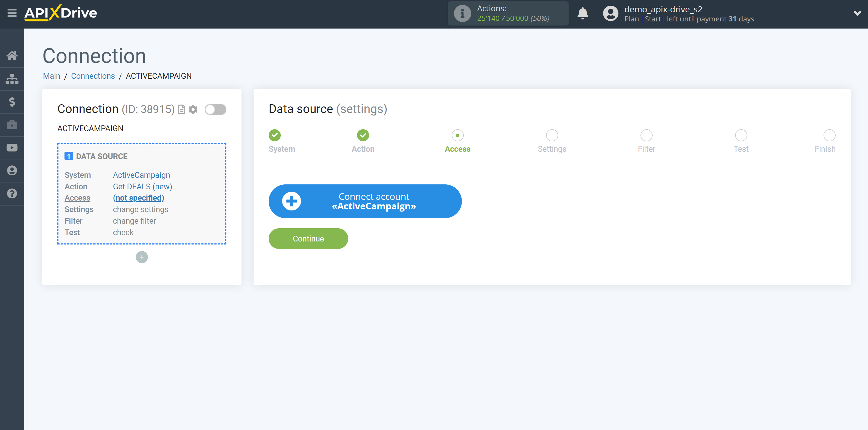The height and width of the screenshot is (430, 868).
Task: Toggle the connection enable/disable switch
Action: [x=216, y=109]
